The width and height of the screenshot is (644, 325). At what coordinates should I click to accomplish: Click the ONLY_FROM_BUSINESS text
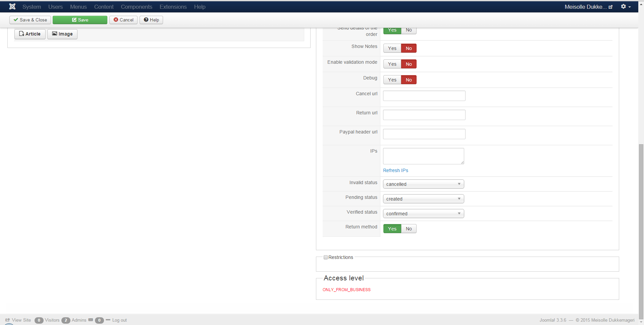(x=346, y=290)
